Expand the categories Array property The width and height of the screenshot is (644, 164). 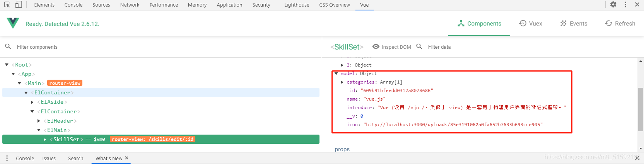(x=342, y=82)
